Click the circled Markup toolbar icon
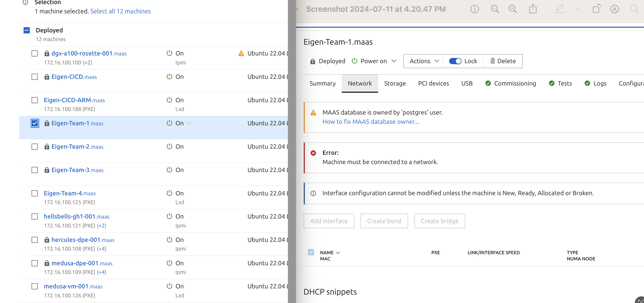The width and height of the screenshot is (644, 303). [615, 9]
